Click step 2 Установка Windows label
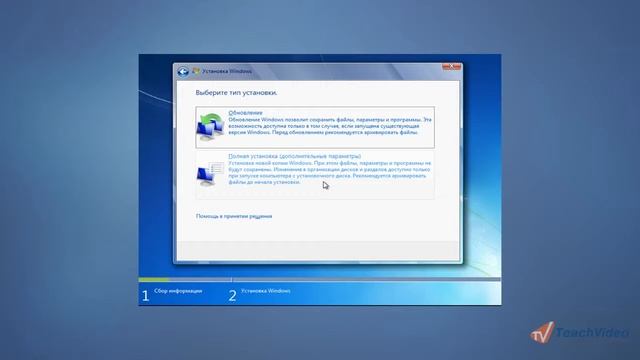Viewport: 640px width, 360px height. pyautogui.click(x=266, y=291)
